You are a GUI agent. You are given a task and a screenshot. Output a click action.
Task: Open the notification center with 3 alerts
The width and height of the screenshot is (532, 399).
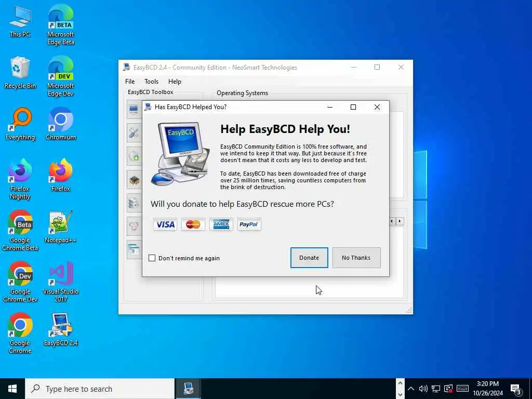pyautogui.click(x=516, y=390)
